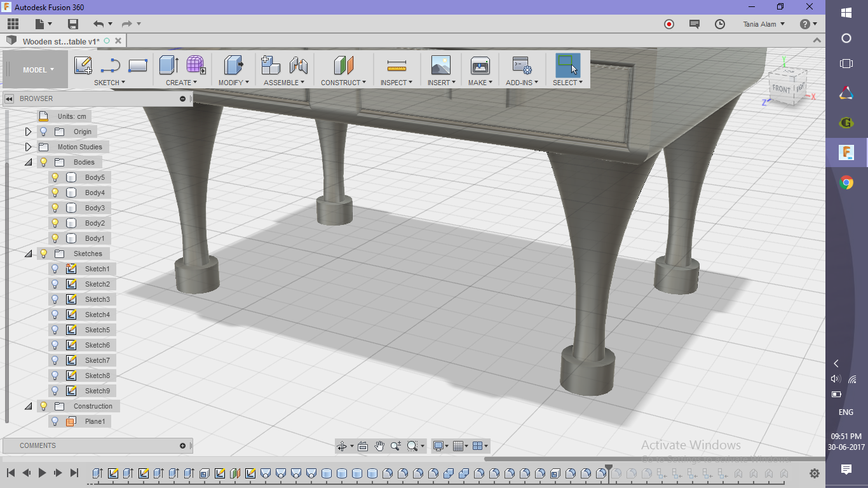Toggle visibility bulb for Origin folder
The width and height of the screenshot is (868, 488).
pyautogui.click(x=43, y=132)
